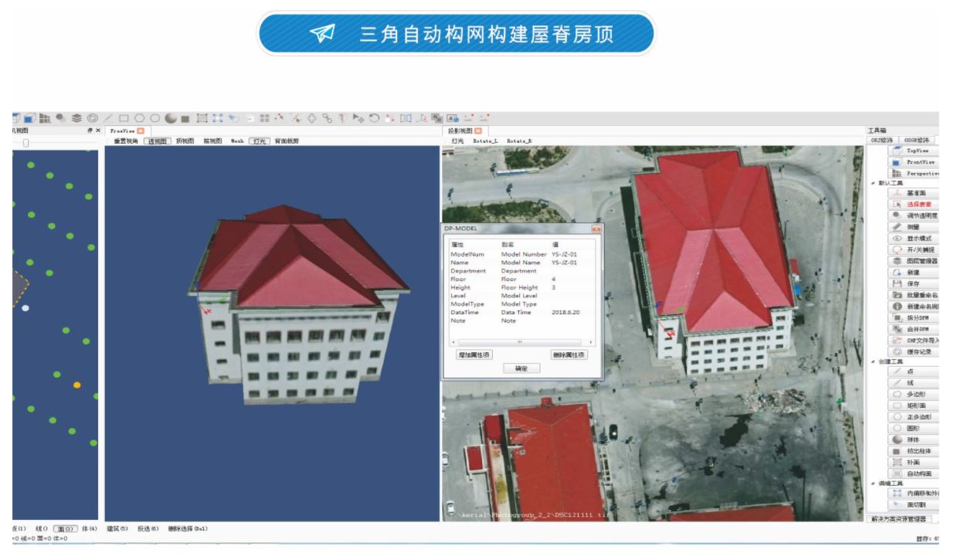The height and width of the screenshot is (560, 957).
Task: Select the sphere tool in the top toolbar
Action: point(171,119)
